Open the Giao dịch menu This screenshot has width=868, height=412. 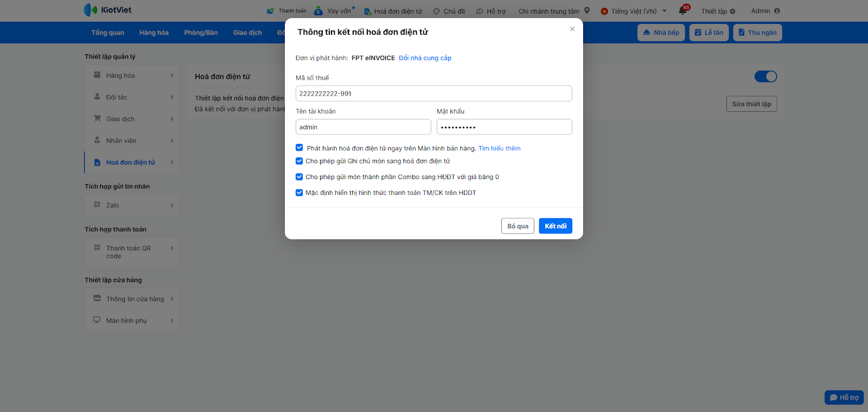tap(247, 33)
